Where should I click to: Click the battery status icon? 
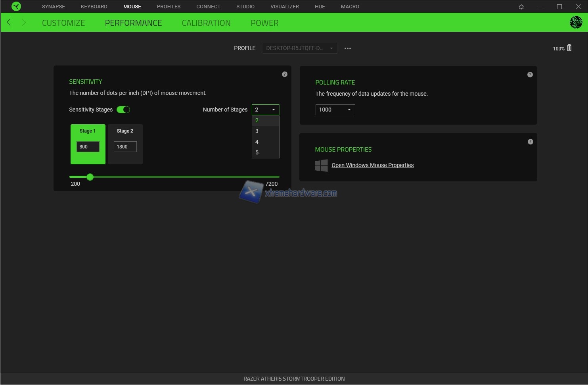569,48
